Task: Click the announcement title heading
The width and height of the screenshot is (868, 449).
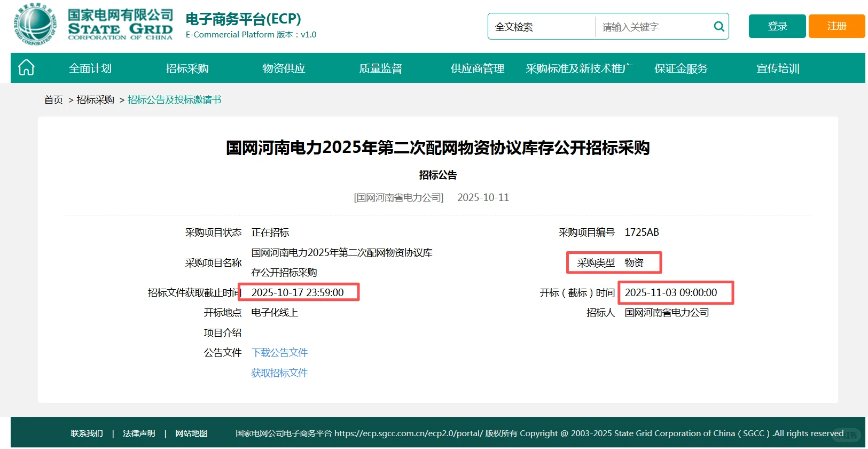Action: click(x=437, y=148)
